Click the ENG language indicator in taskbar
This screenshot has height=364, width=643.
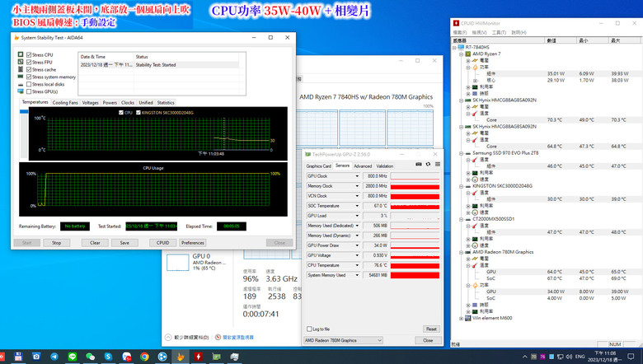pyautogui.click(x=580, y=357)
